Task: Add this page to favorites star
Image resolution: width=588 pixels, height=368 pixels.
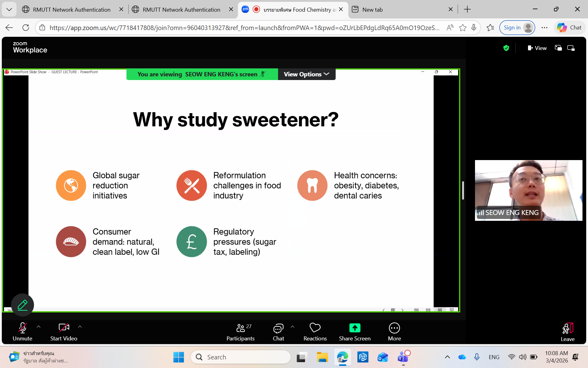Action: point(462,28)
